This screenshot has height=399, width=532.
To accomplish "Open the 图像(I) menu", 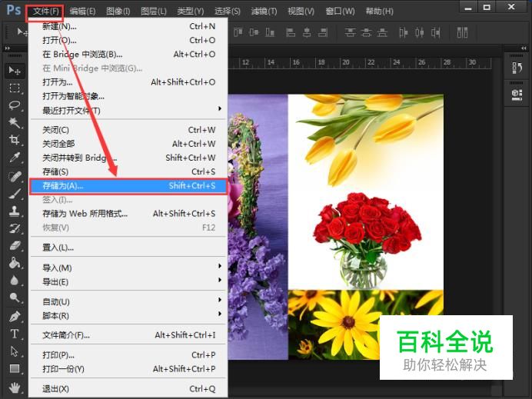I will click(118, 12).
